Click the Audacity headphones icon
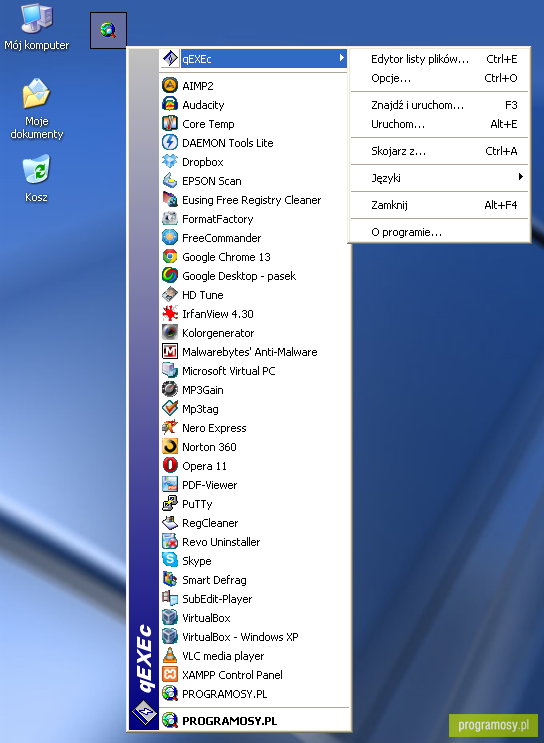Image resolution: width=544 pixels, height=743 pixels. pos(170,105)
